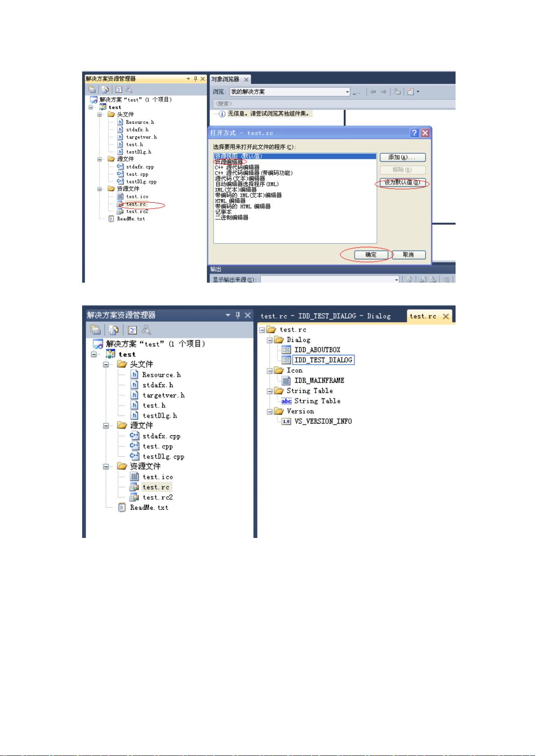Viewport: 535px width, 756px height.
Task: Collapse test.rc root in resource view
Action: click(x=262, y=330)
